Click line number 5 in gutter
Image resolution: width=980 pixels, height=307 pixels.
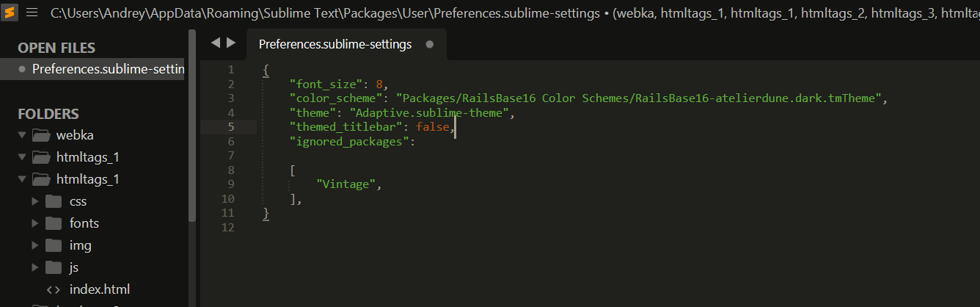click(x=231, y=127)
